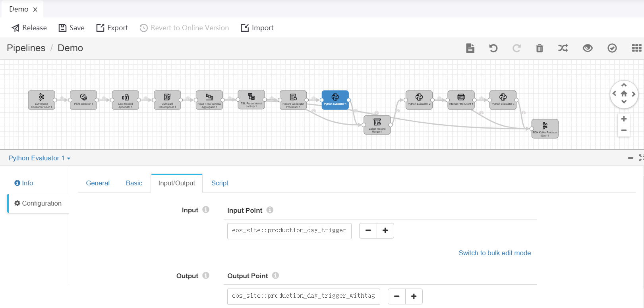This screenshot has height=308, width=644.
Task: Switch to the Basic tab
Action: [134, 183]
